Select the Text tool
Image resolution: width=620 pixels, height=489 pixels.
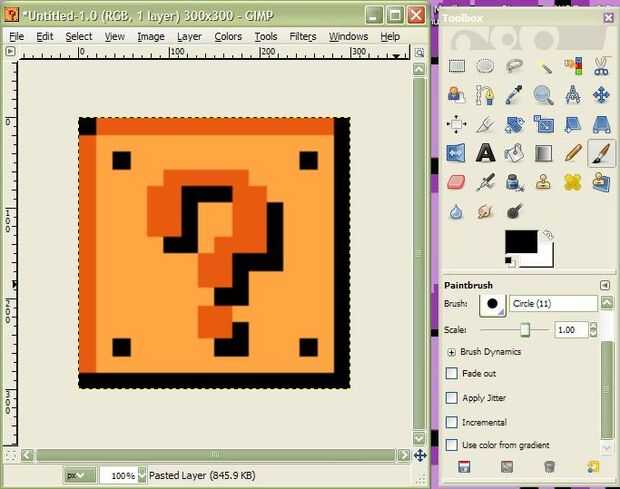click(x=485, y=153)
